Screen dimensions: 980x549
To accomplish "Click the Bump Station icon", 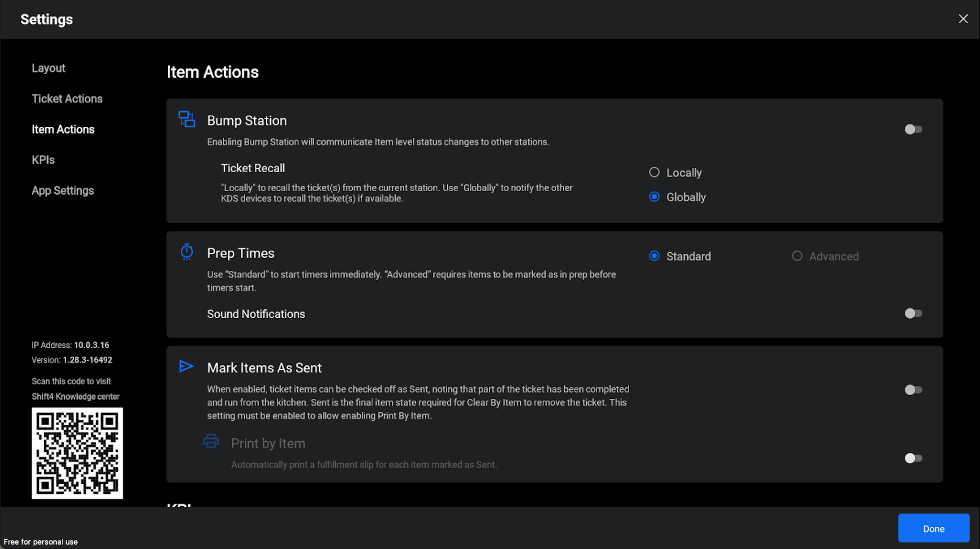I will [x=187, y=119].
